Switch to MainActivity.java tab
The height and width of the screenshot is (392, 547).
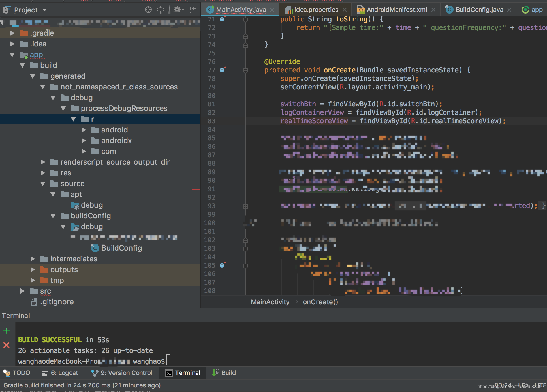pyautogui.click(x=241, y=10)
